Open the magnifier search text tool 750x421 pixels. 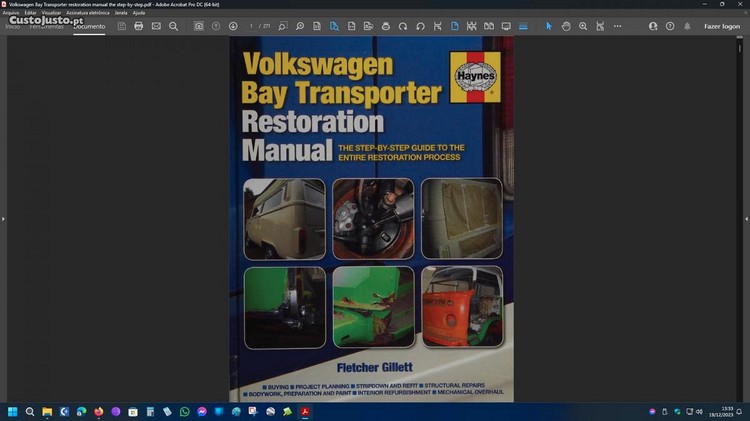(x=173, y=26)
